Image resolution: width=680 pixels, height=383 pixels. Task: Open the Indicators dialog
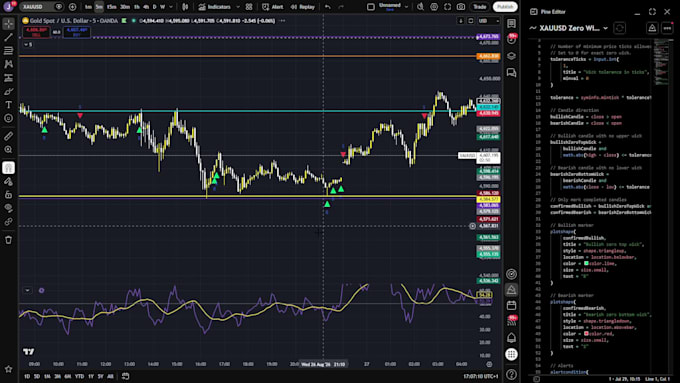(215, 7)
